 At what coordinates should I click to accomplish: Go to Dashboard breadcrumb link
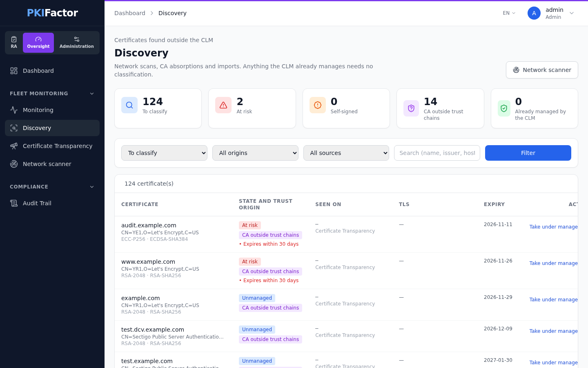pyautogui.click(x=130, y=13)
